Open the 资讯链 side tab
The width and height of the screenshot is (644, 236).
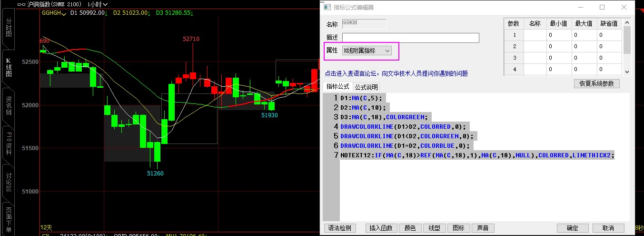(x=8, y=106)
